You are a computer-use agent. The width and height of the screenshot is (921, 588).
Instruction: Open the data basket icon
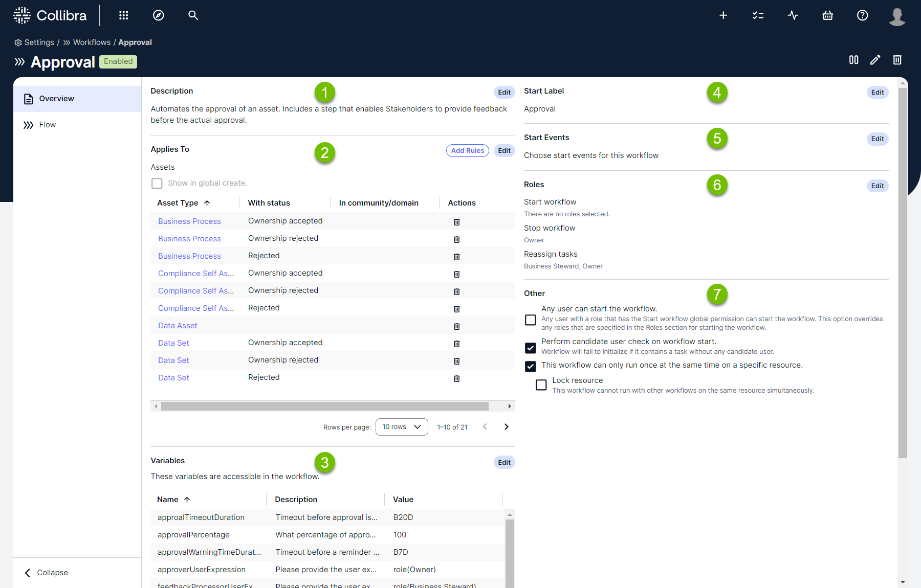pos(827,15)
